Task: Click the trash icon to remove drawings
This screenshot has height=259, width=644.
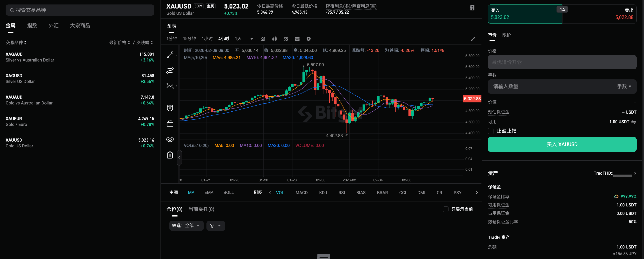Action: (170, 155)
